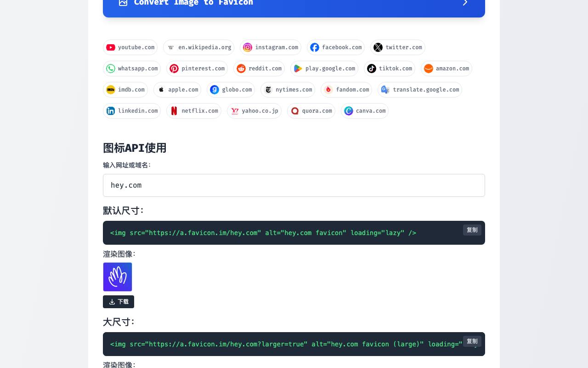Select yahoo.co.jp domain text
Screen dimensions: 588x368
(x=260, y=111)
